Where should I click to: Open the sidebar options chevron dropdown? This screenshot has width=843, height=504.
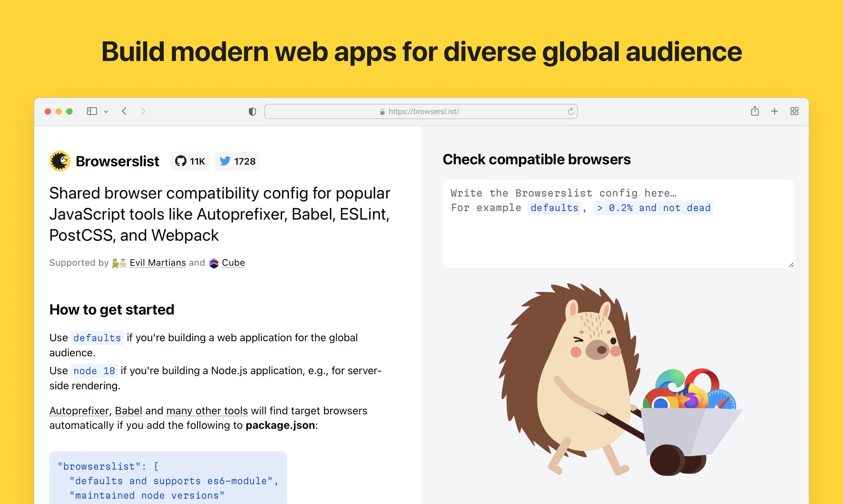pos(106,112)
